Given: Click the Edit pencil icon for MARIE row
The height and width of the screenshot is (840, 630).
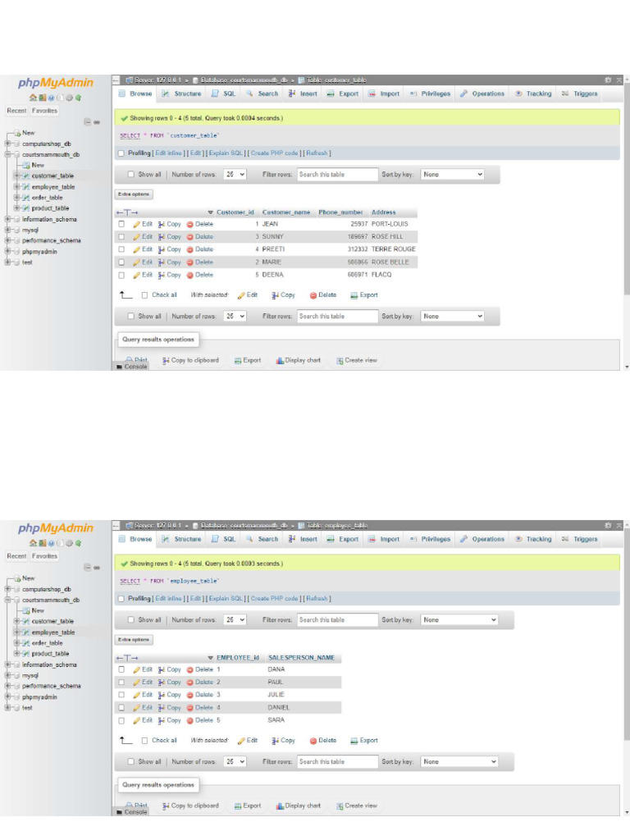Looking at the screenshot, I should point(137,262).
